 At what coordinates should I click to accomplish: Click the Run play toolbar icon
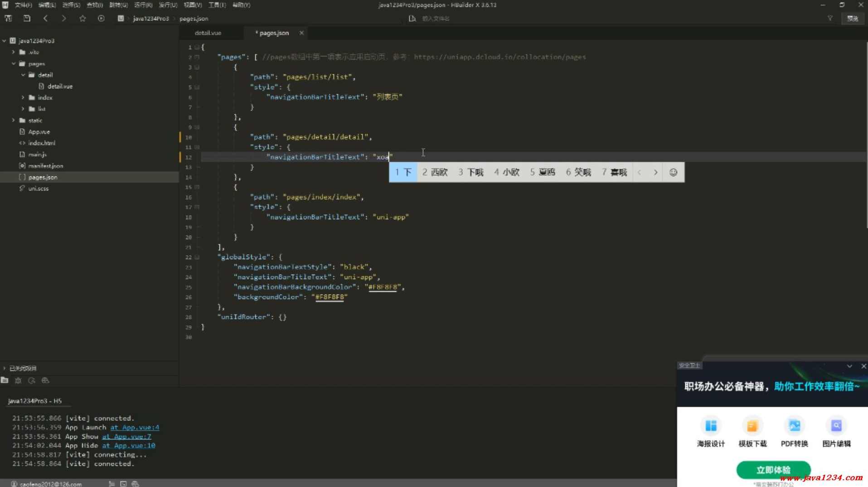pyautogui.click(x=101, y=19)
